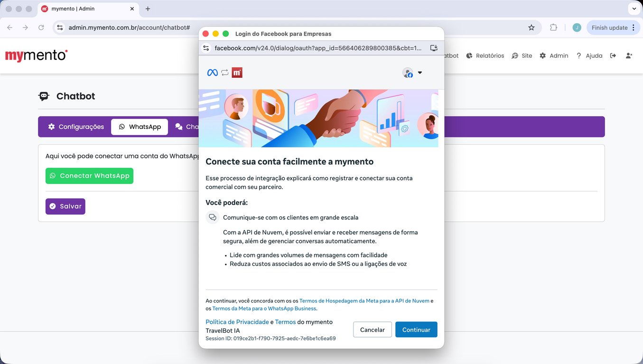Open a new browser tab
Image resolution: width=643 pixels, height=364 pixels.
148,9
